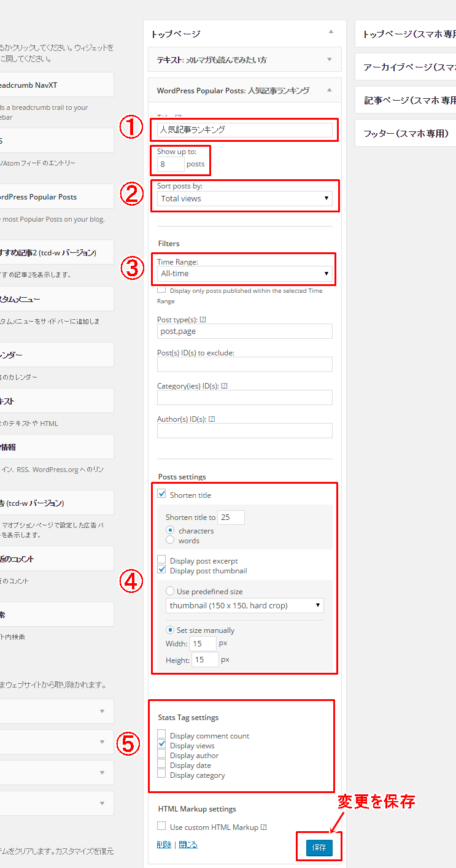Select the WordPress Popular Posts available widget
Image resolution: width=456 pixels, height=868 pixels.
[x=56, y=196]
